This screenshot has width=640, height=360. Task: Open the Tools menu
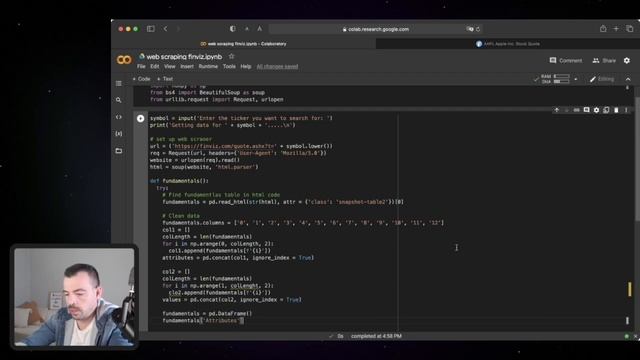(x=229, y=67)
